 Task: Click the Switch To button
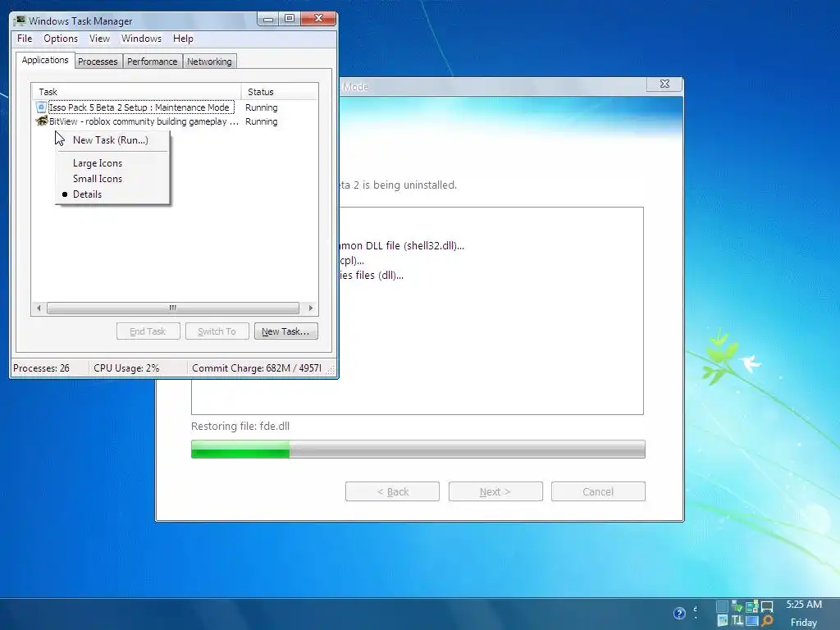(x=217, y=331)
